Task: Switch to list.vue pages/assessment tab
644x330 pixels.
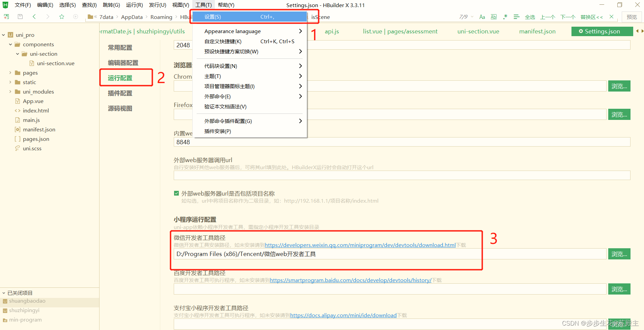Action: point(400,31)
